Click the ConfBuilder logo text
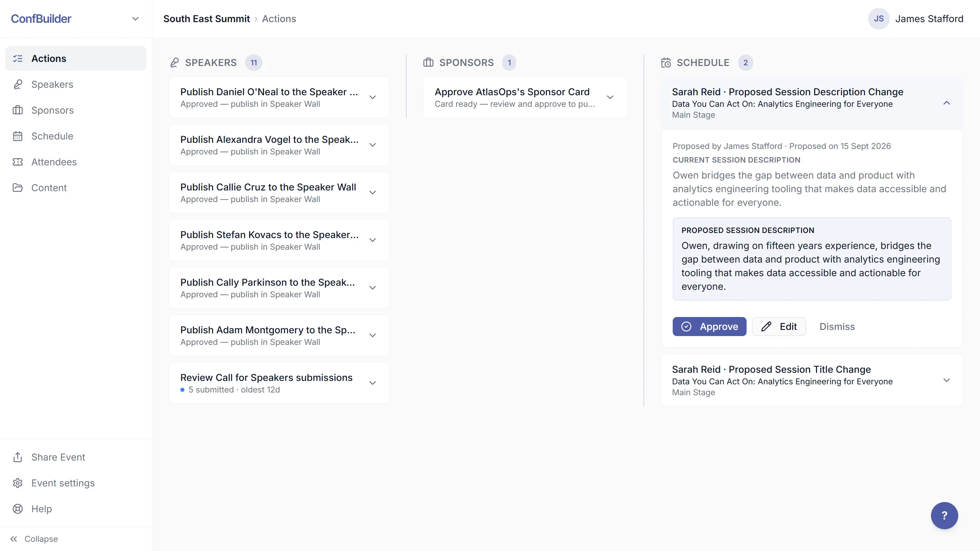The height and width of the screenshot is (551, 980). (x=41, y=19)
